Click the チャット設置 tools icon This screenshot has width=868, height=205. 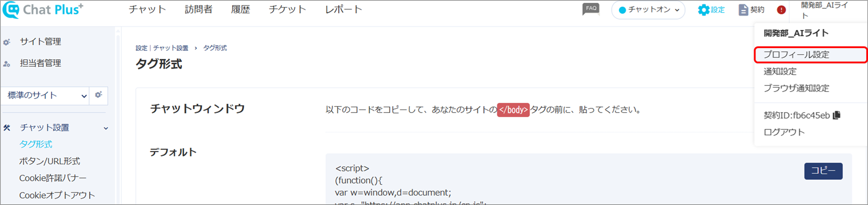(x=7, y=127)
